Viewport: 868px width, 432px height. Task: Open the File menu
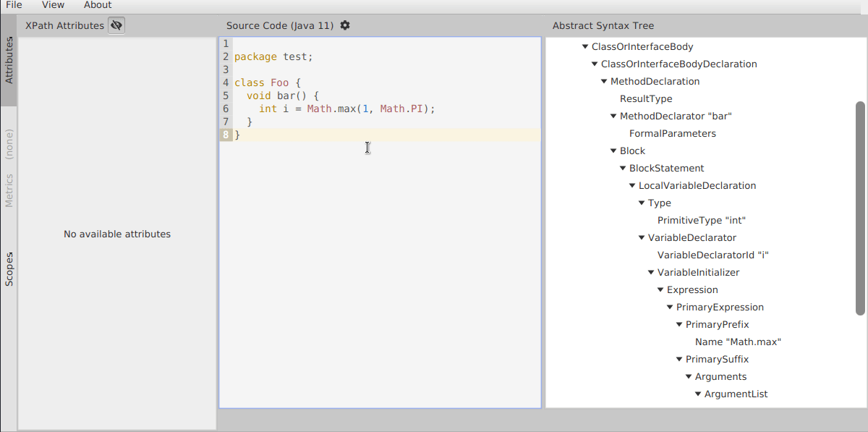click(14, 5)
